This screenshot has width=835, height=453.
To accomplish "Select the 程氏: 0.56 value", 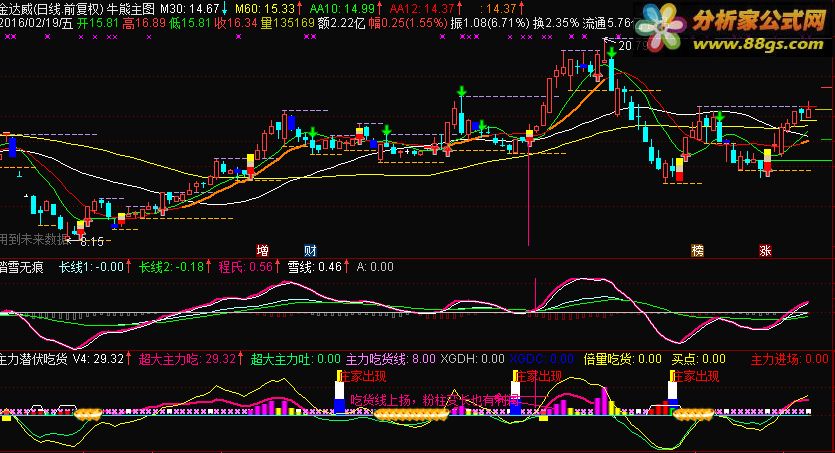I will coord(245,267).
